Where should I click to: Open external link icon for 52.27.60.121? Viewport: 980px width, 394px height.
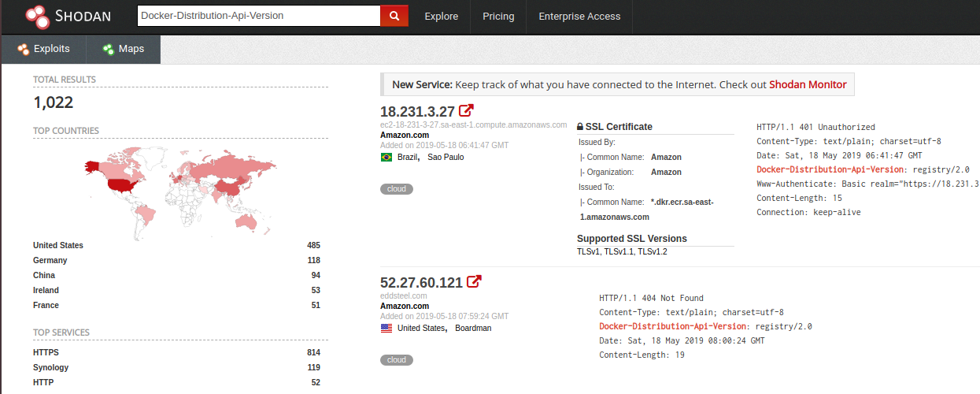point(474,281)
